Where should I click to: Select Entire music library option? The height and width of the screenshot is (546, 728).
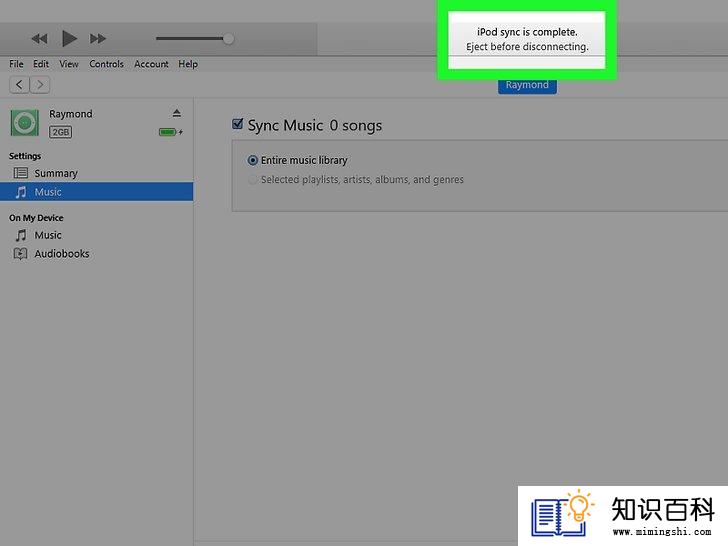coord(253,160)
